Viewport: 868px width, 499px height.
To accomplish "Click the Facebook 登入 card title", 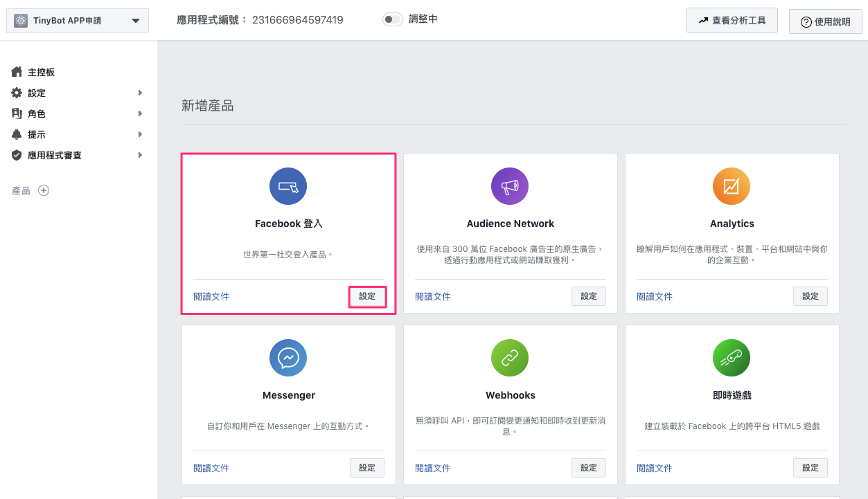I will click(289, 224).
